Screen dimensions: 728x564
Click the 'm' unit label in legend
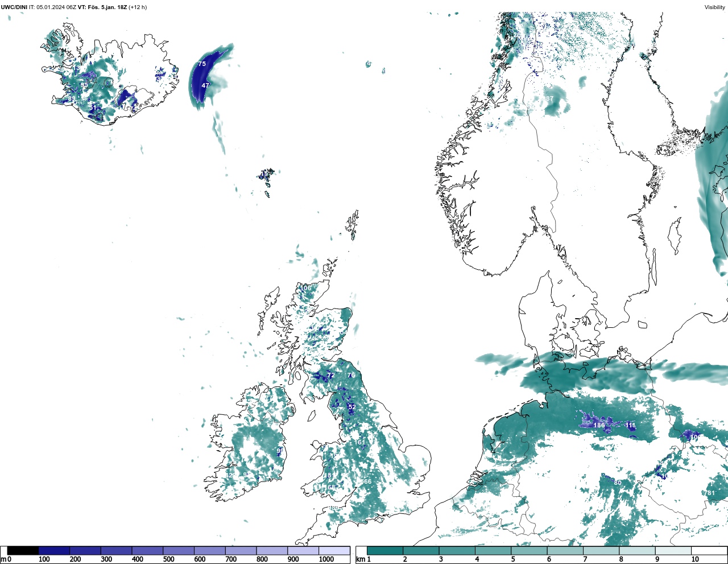3,559
